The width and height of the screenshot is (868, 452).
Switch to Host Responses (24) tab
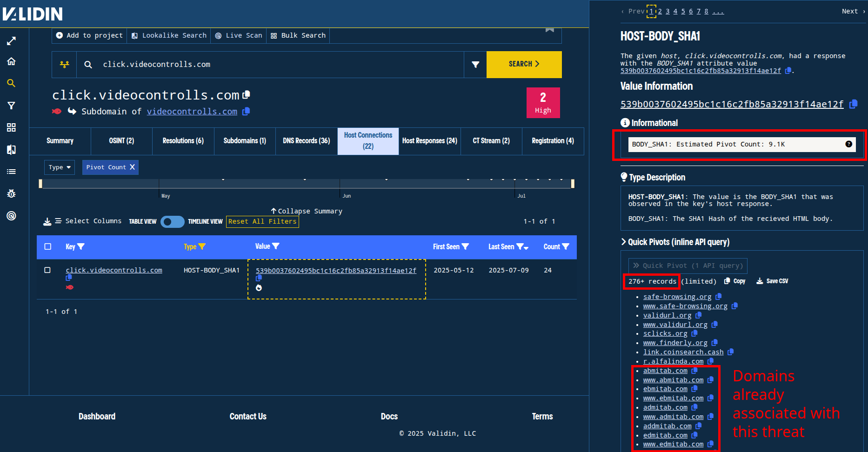tap(430, 141)
